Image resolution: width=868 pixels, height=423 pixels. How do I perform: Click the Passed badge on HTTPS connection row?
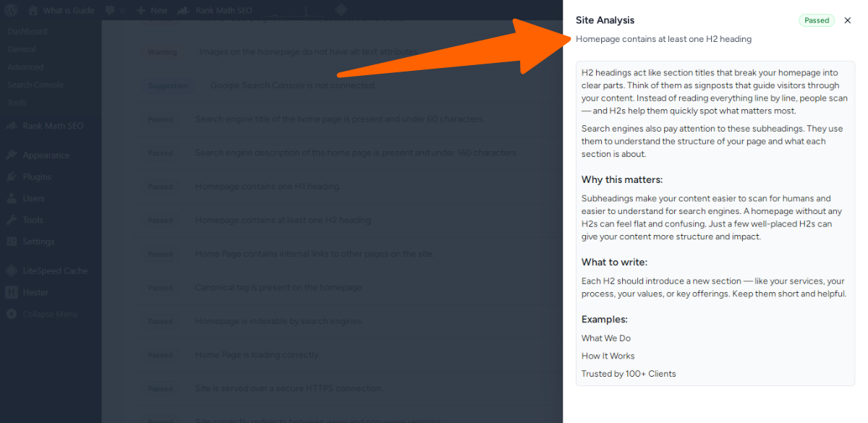coord(160,388)
